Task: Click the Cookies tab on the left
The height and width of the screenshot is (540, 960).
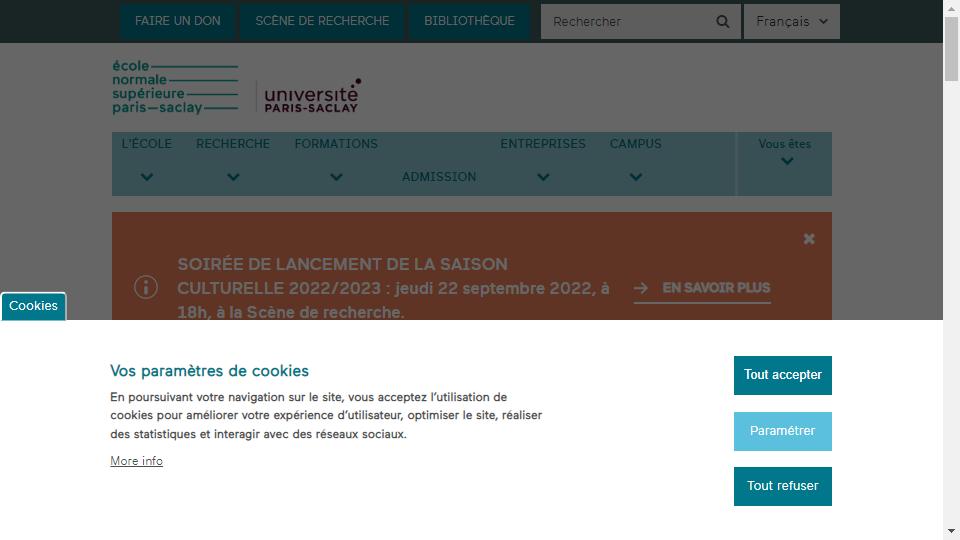Action: [33, 306]
